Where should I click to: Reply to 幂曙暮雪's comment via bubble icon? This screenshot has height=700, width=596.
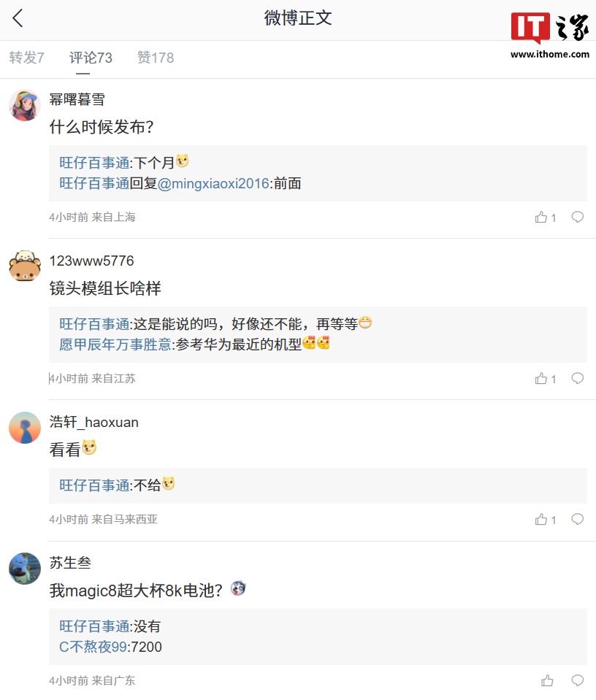click(x=577, y=217)
